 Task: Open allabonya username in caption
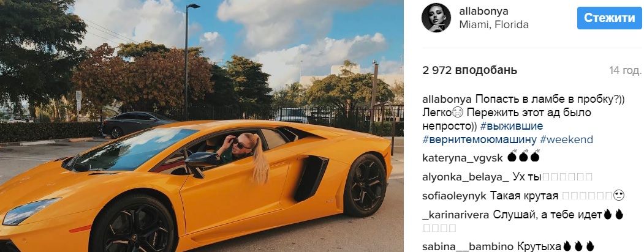[447, 100]
